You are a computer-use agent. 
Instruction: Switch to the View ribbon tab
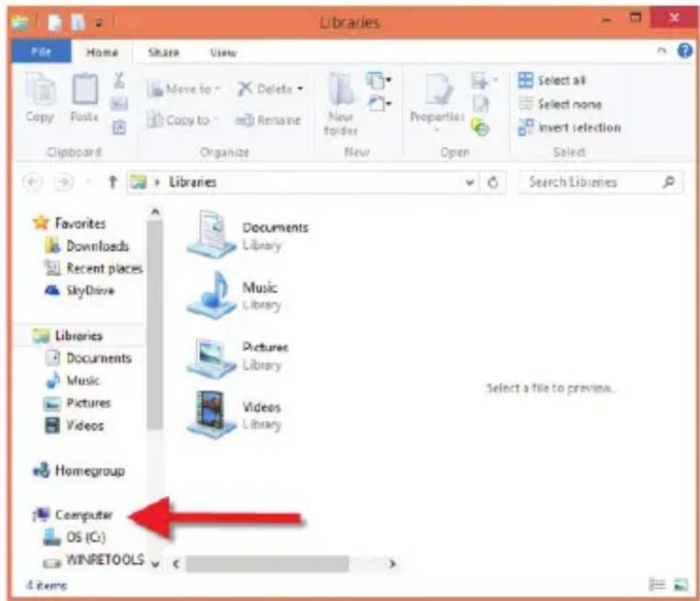[x=223, y=52]
